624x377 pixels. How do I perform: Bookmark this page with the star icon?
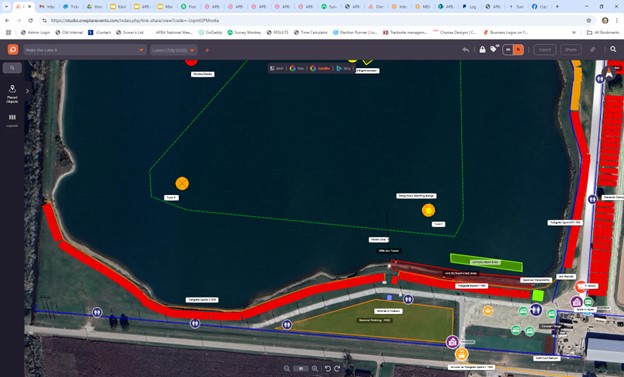(x=589, y=20)
